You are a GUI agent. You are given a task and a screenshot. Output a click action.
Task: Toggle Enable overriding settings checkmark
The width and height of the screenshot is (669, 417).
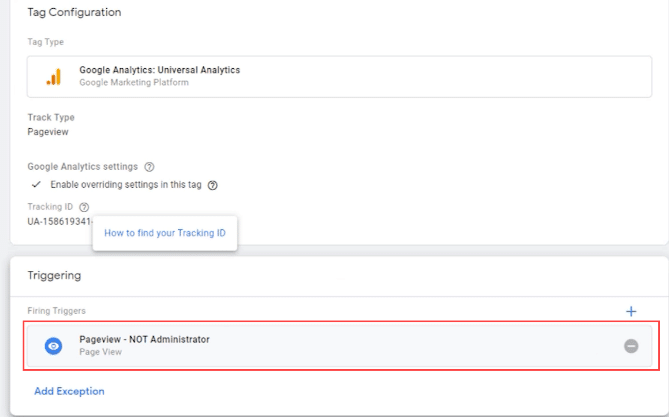point(36,184)
